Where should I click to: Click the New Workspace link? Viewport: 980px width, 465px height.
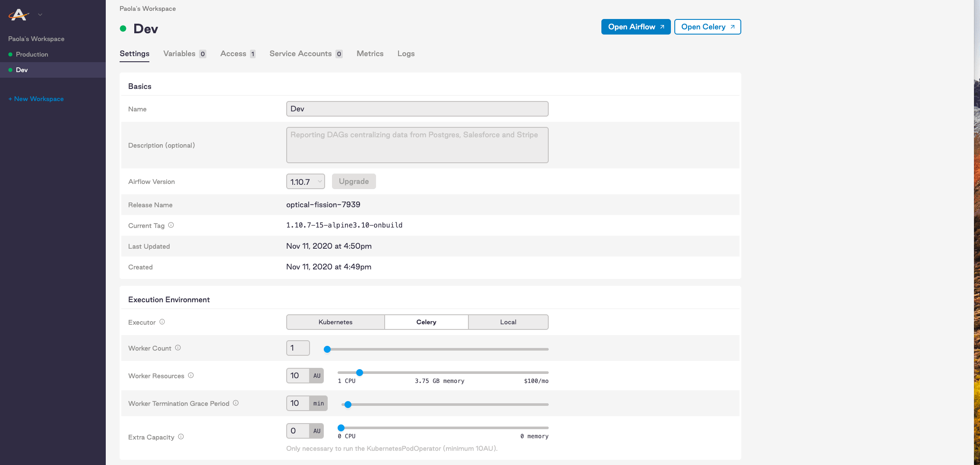point(35,98)
